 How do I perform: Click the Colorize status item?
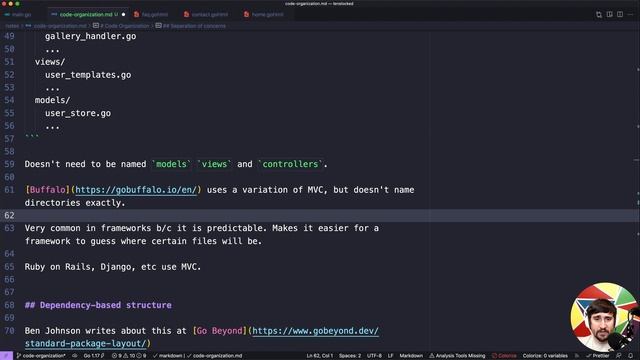click(504, 356)
